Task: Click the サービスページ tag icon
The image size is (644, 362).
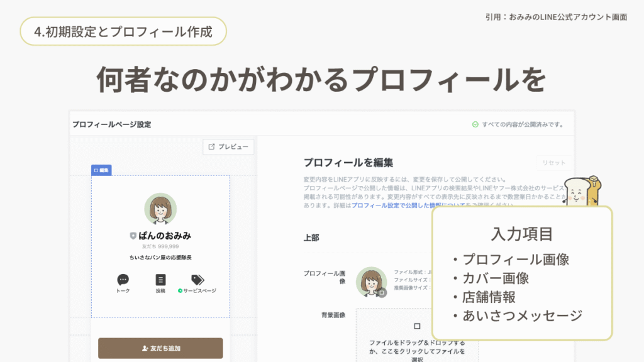Action: (x=197, y=280)
